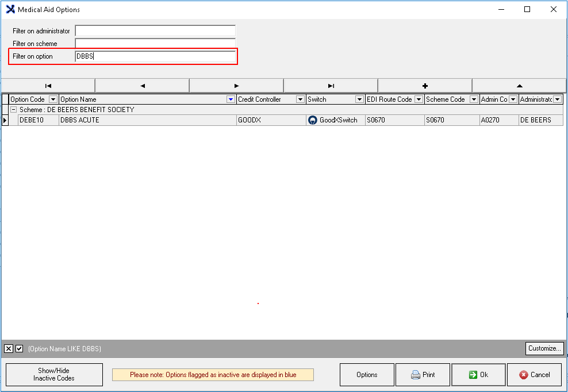Click the A0270 admin code cell
Viewport: 568px width, 392px height.
[499, 120]
